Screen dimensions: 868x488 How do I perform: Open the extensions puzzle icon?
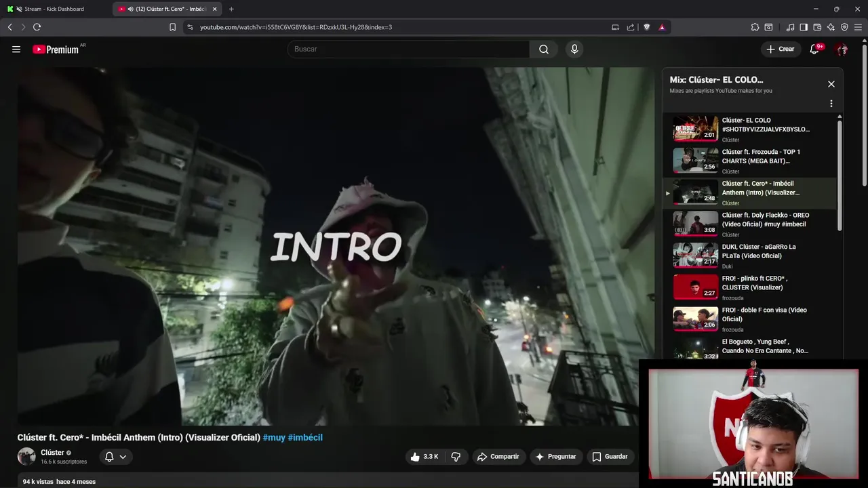tap(755, 27)
